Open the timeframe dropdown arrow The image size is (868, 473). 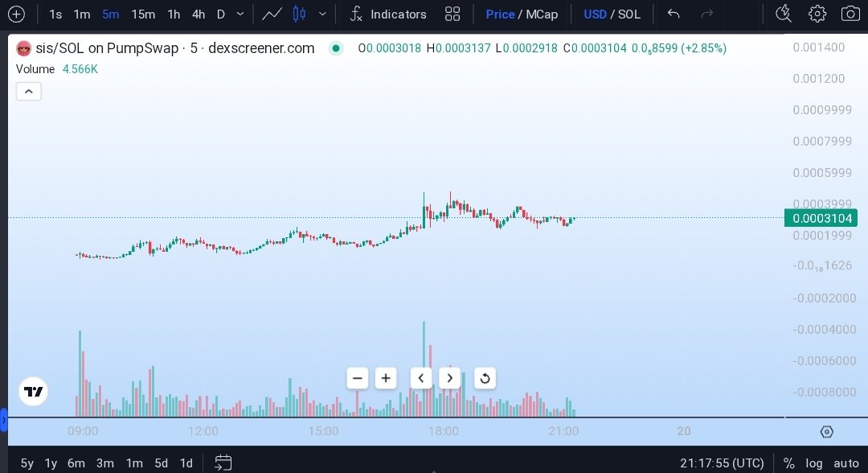240,14
